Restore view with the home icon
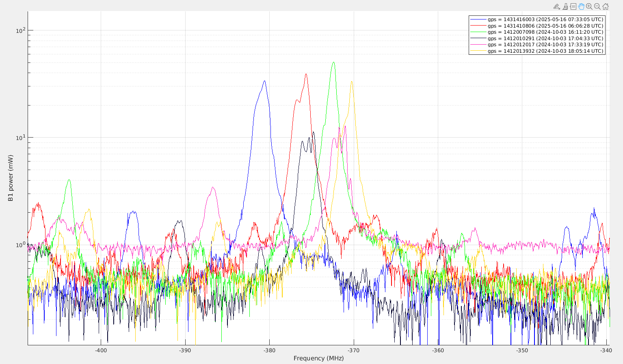The height and width of the screenshot is (364, 623). tap(606, 6)
